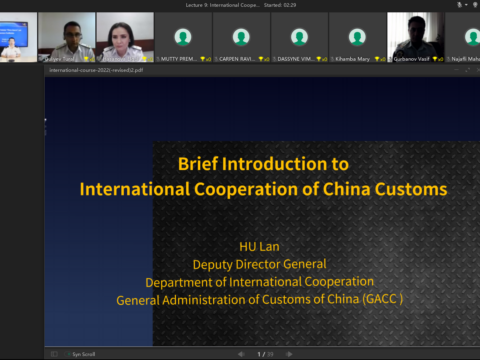Select the MUTTY PREM participant tile
Viewport: 480px width, 360px height.
point(183,37)
